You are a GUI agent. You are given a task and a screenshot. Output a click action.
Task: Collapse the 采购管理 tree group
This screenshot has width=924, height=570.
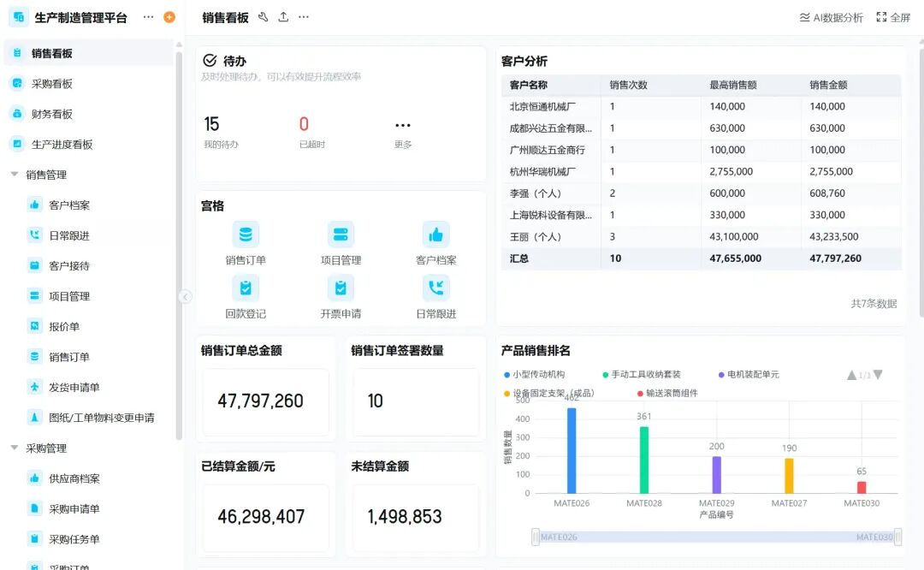tap(15, 448)
